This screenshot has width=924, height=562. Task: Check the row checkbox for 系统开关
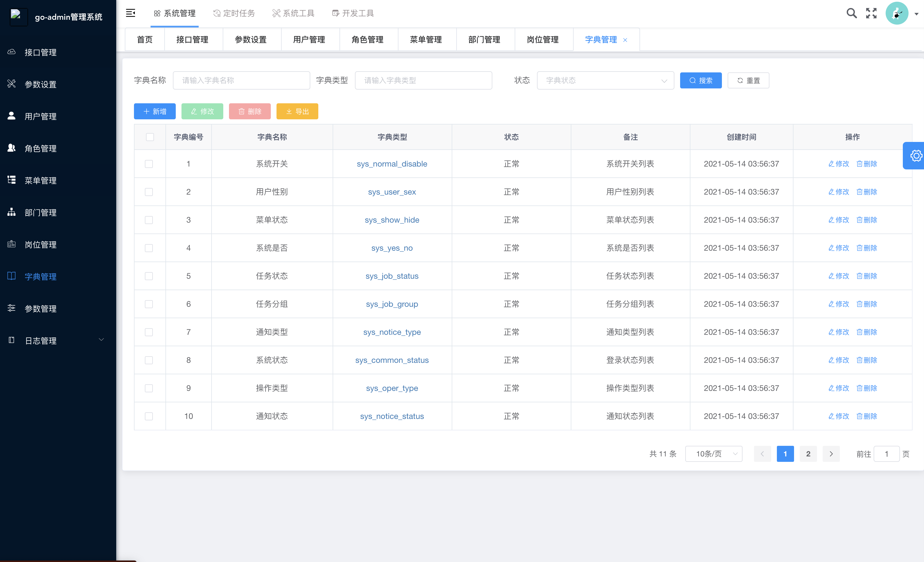pos(149,163)
